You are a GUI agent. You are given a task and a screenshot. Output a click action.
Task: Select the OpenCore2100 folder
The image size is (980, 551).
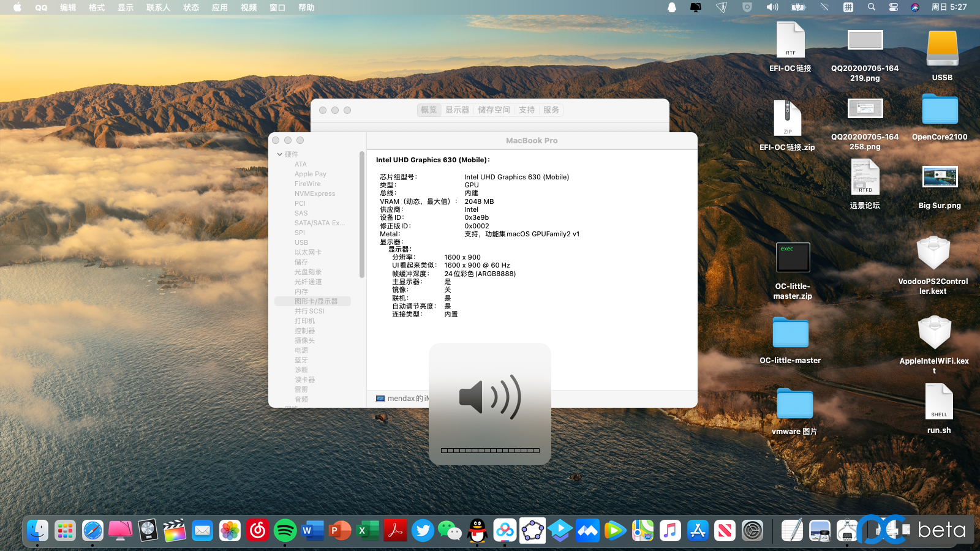940,117
